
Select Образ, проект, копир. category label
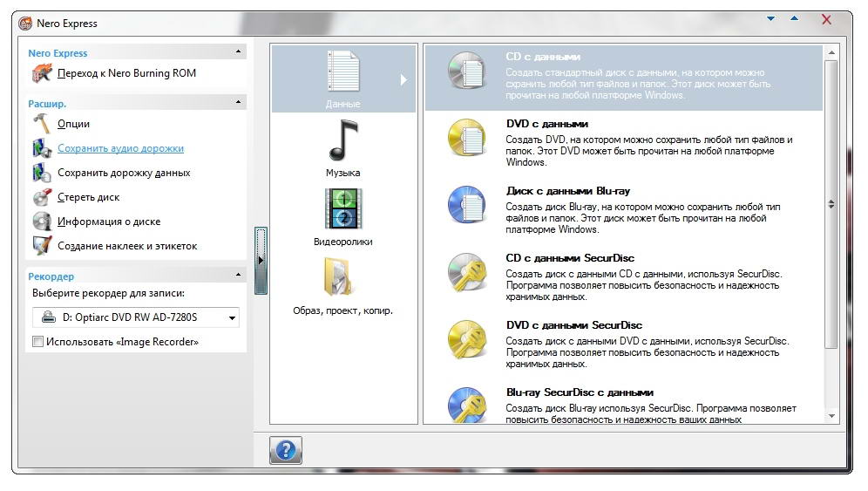[x=343, y=310]
